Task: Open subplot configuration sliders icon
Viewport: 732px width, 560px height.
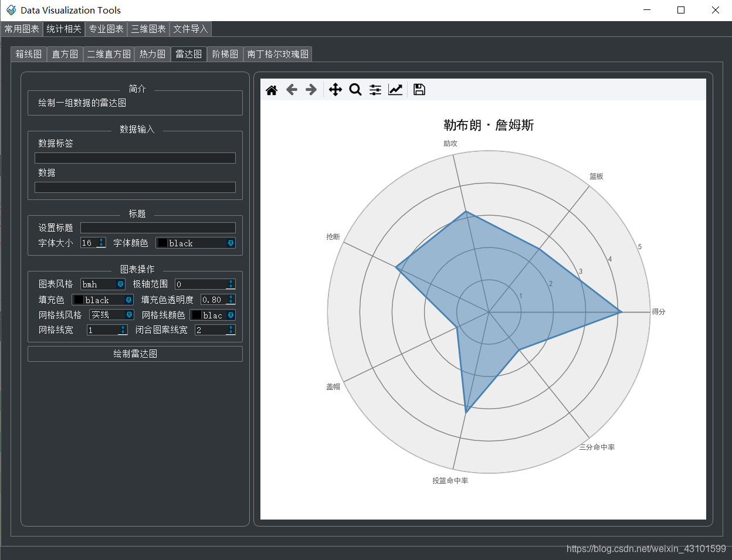Action: [375, 90]
